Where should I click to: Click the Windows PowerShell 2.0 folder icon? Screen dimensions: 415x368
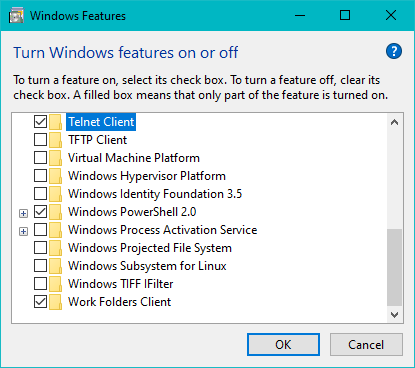pyautogui.click(x=55, y=212)
